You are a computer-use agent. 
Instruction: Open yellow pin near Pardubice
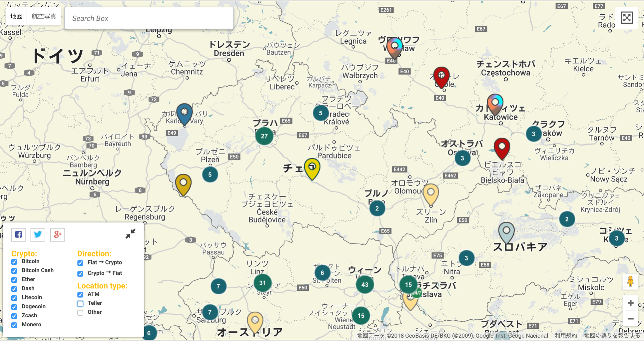tap(312, 169)
